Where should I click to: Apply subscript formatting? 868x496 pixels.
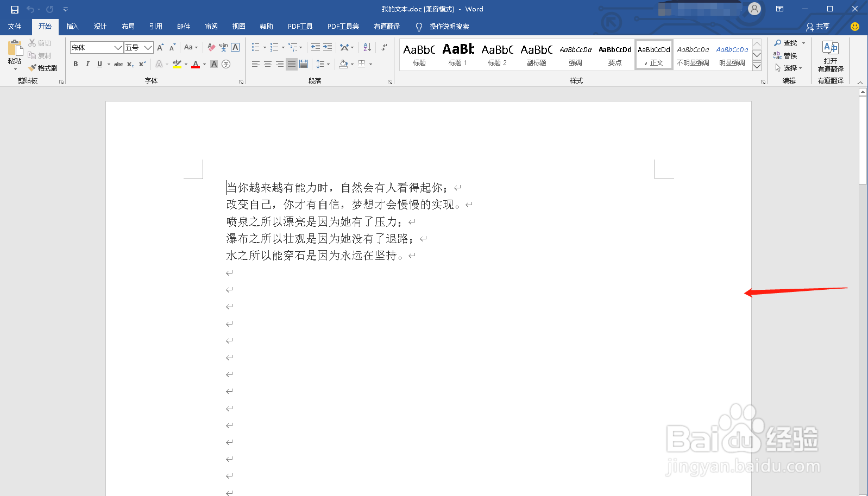pyautogui.click(x=130, y=64)
